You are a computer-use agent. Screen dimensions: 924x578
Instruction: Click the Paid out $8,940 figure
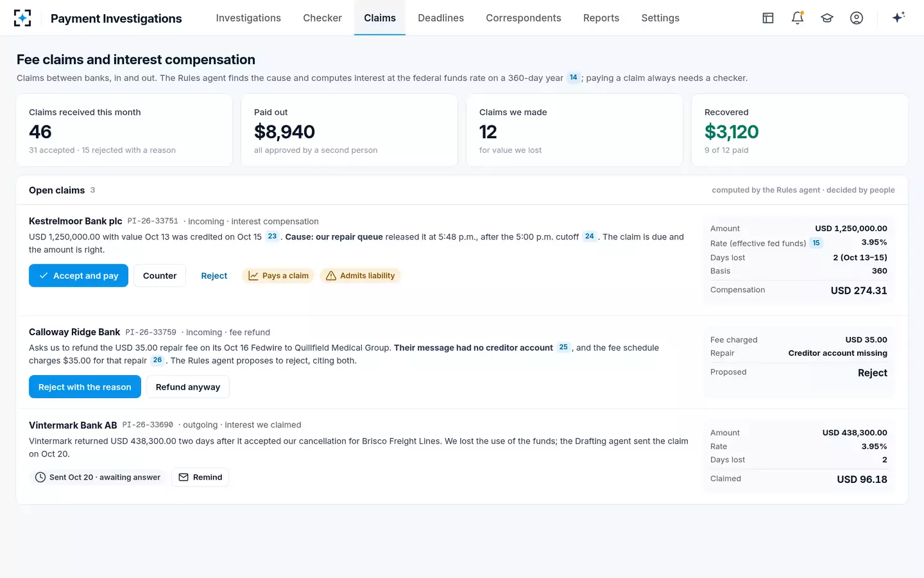pos(284,132)
